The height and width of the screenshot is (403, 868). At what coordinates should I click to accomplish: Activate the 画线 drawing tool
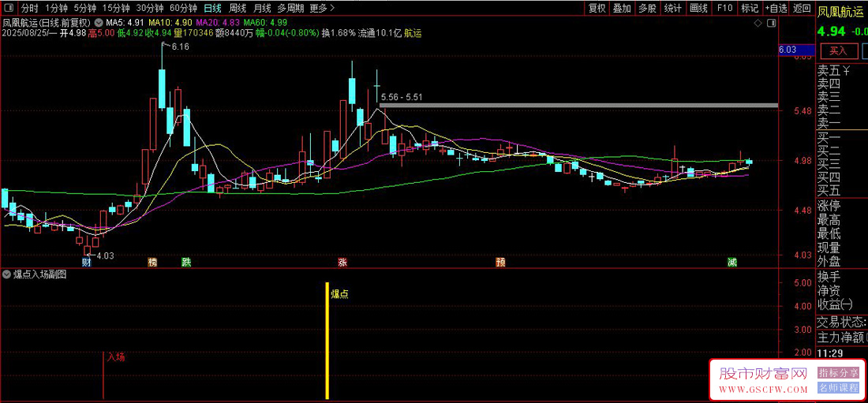[x=698, y=9]
